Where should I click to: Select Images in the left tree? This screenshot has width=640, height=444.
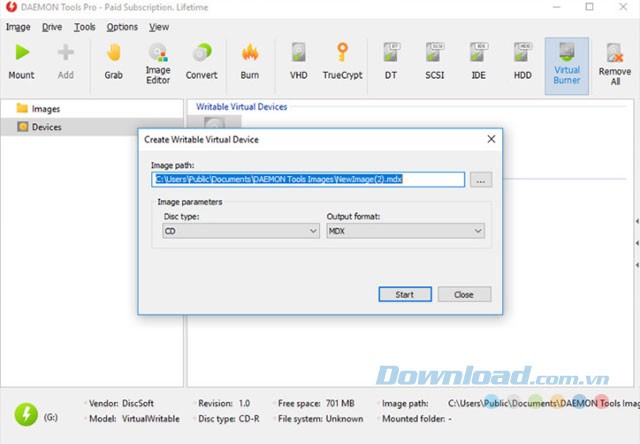click(46, 108)
